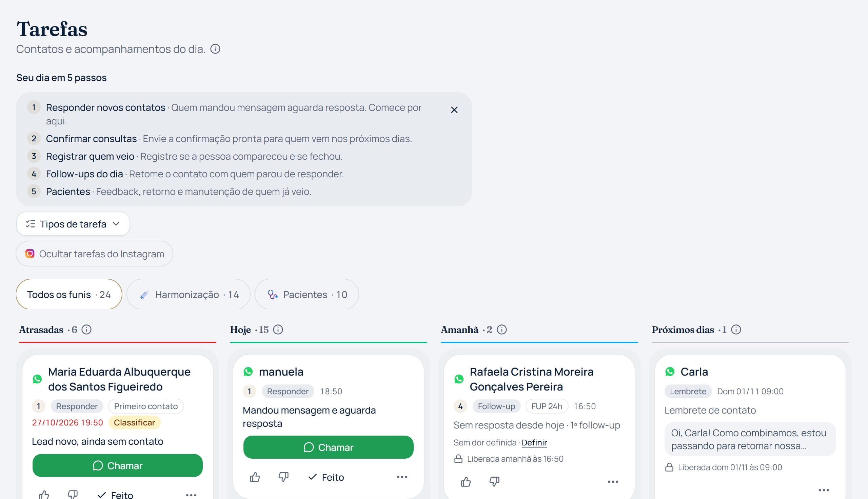The image size is (868, 499).
Task: Switch to the Harmonização funnel tab
Action: (189, 294)
